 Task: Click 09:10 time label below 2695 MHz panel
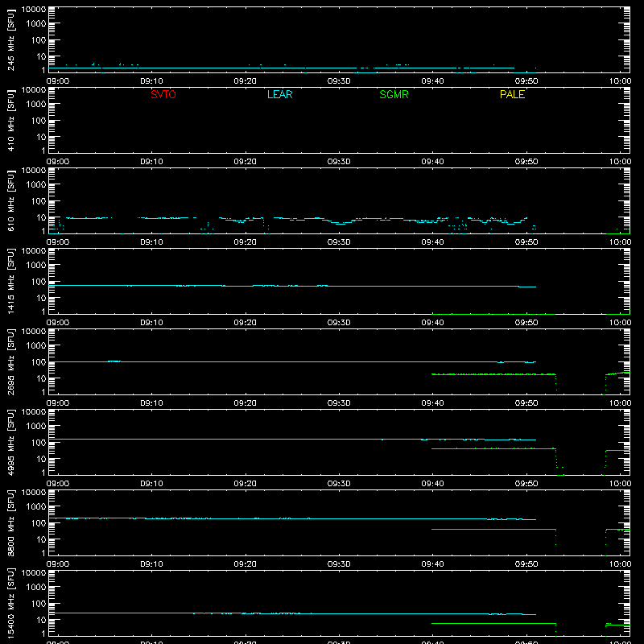point(151,403)
